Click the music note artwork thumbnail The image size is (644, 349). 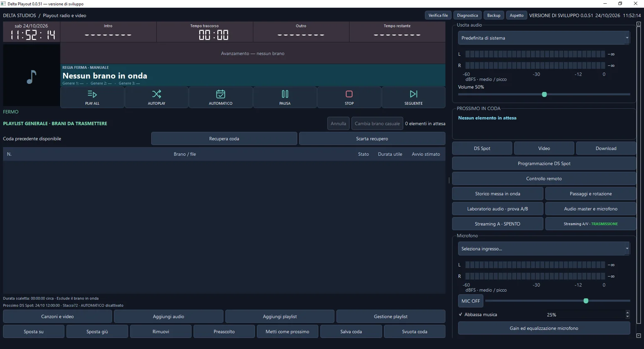(32, 75)
